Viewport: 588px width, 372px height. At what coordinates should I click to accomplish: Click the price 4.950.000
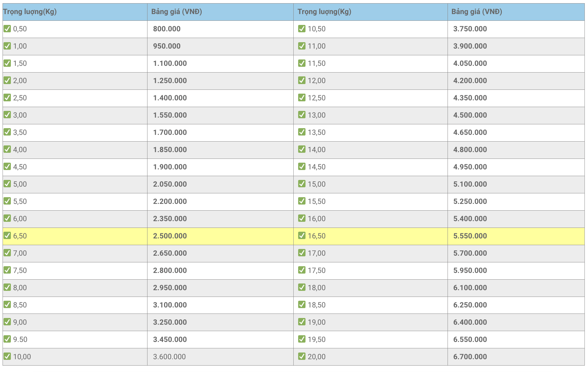tap(470, 167)
